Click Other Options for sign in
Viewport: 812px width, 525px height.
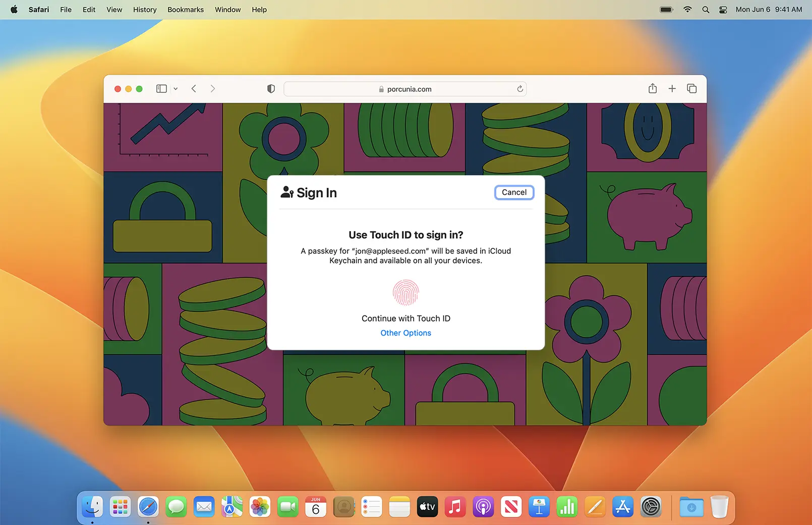pos(405,333)
